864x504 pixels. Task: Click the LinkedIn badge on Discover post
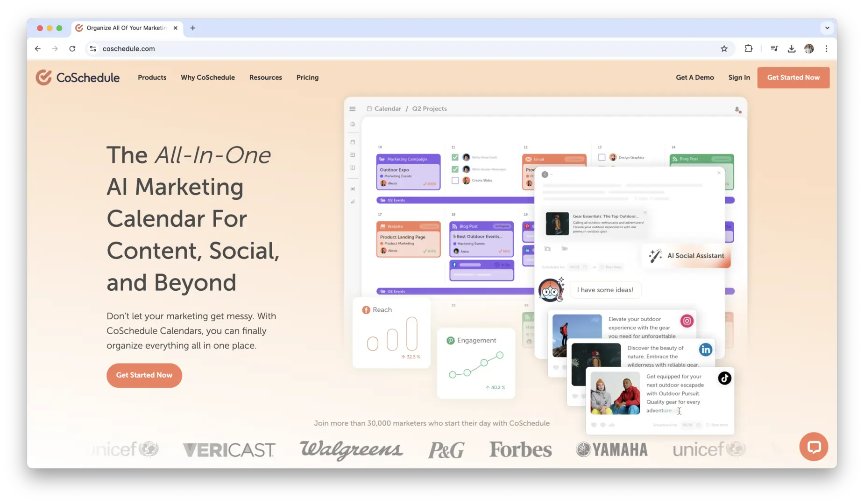[705, 350]
